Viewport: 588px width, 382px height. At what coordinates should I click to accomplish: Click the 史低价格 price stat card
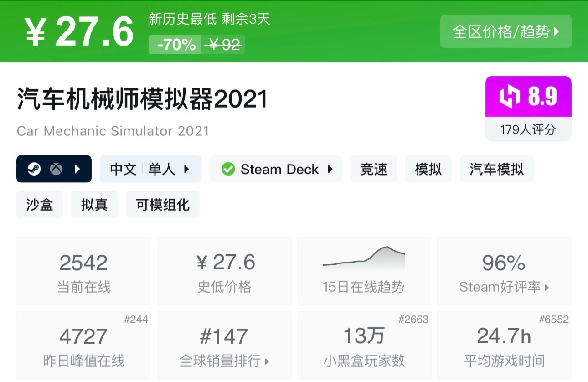point(224,271)
